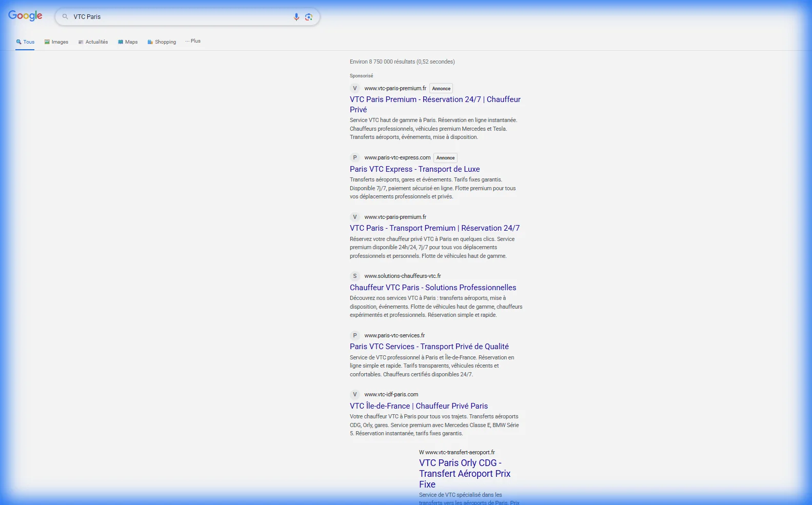Open Chauffeur VTC Paris - Solutions Professionnelles
Image resolution: width=812 pixels, height=505 pixels.
[x=433, y=288]
